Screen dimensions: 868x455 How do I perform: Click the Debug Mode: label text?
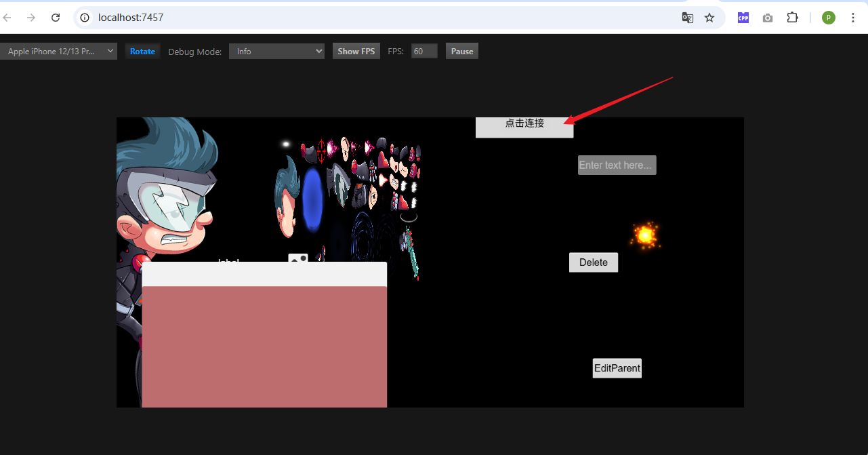point(194,52)
